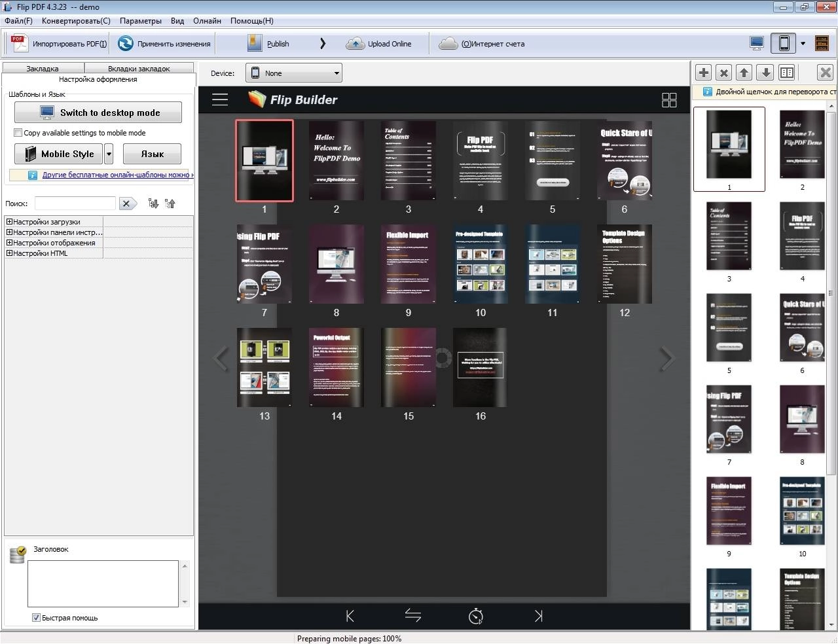
Task: Open the Помощь(H) menu
Action: tap(252, 21)
